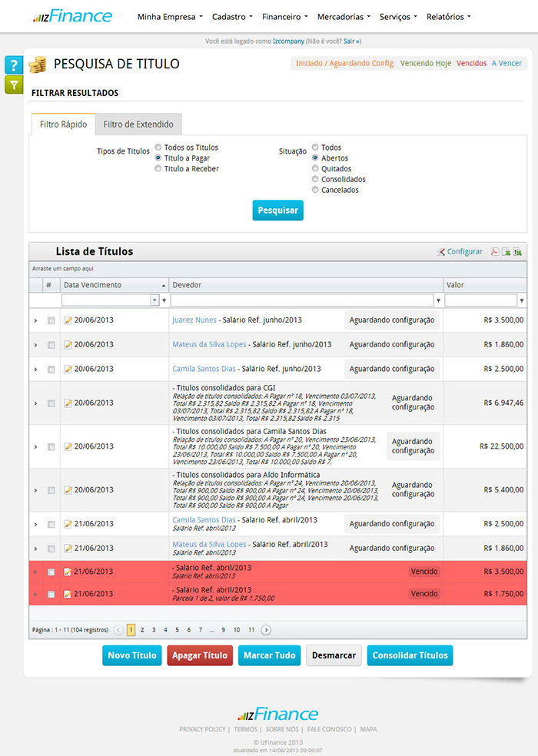Choose Quitados under Situação
Viewport: 538px width, 756px height.
(315, 169)
